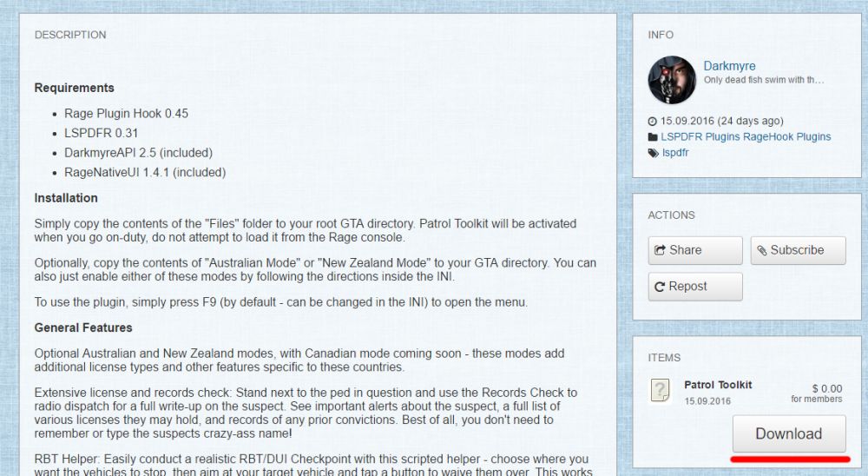868x476 pixels.
Task: Open the Patrol Toolkit item title
Action: [x=718, y=385]
